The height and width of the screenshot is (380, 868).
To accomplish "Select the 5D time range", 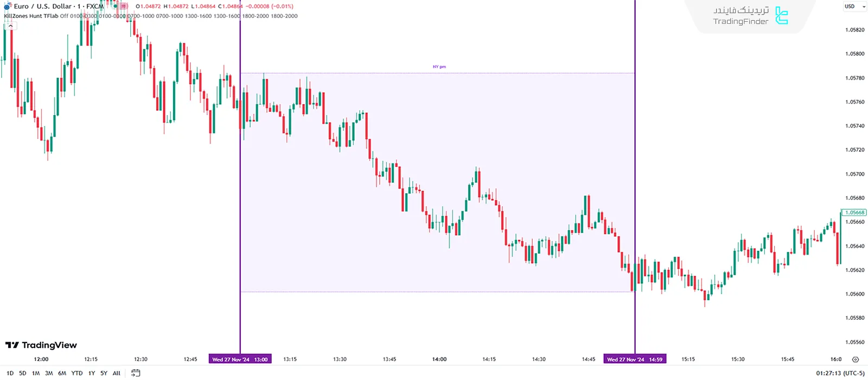I will (x=22, y=373).
